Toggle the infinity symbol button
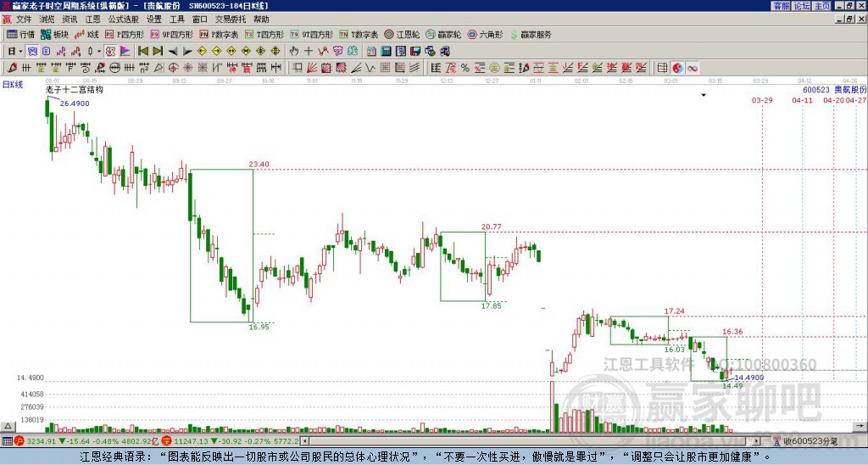This screenshot has height=465, width=868. click(x=693, y=68)
